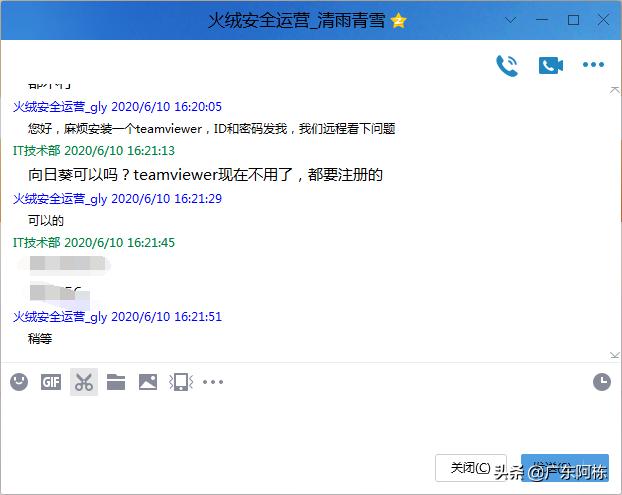Screen dimensions: 622x495
Task: Click window title 火绒安全运营_清雨青雪
Action: pos(297,21)
